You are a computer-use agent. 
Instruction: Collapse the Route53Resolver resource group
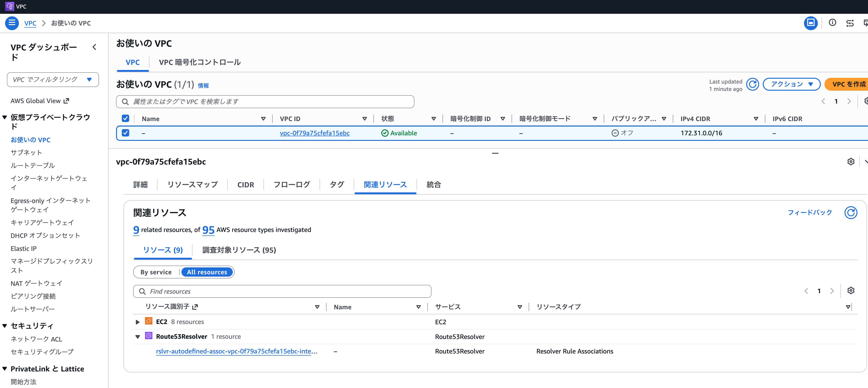[137, 337]
